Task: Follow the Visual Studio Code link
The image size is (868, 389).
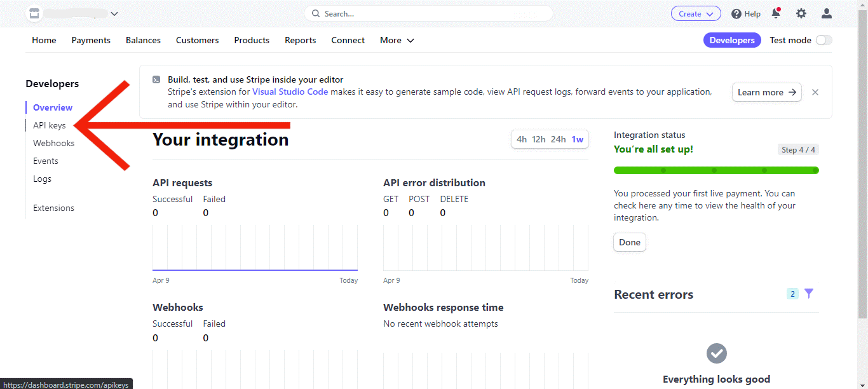Action: coord(290,92)
